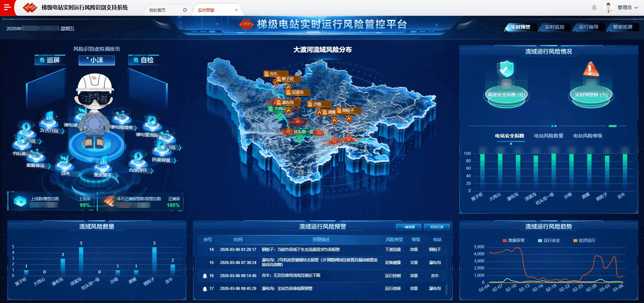Viewport: 644px width, 303px height.
Task: Click the 一键查看 button
Action: [x=408, y=227]
